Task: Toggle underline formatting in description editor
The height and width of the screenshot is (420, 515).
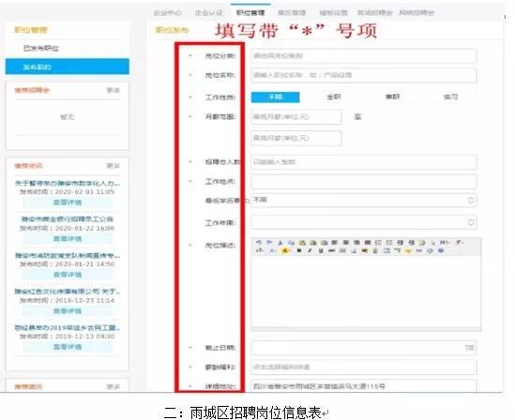Action: coord(321,250)
